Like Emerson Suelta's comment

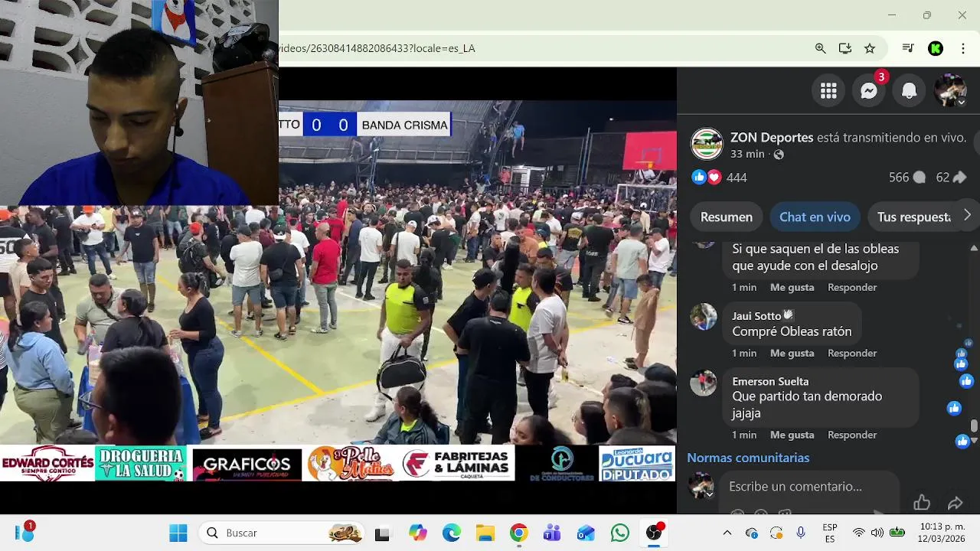pyautogui.click(x=792, y=435)
